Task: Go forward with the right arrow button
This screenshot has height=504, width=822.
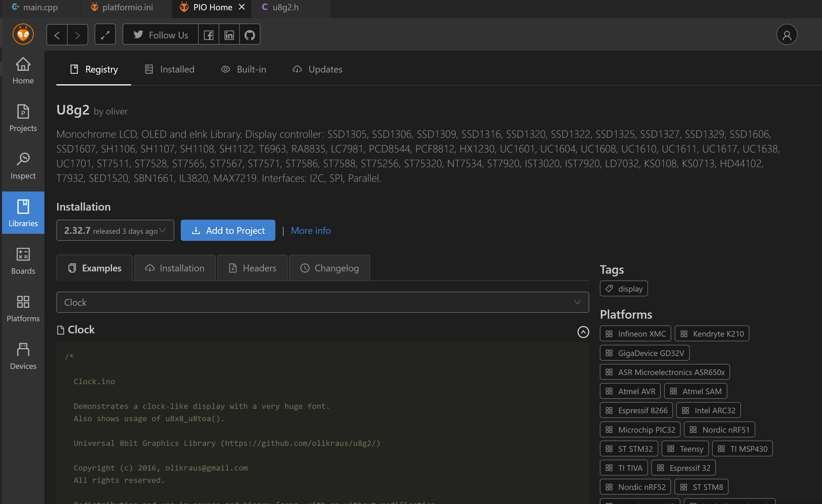Action: 78,35
